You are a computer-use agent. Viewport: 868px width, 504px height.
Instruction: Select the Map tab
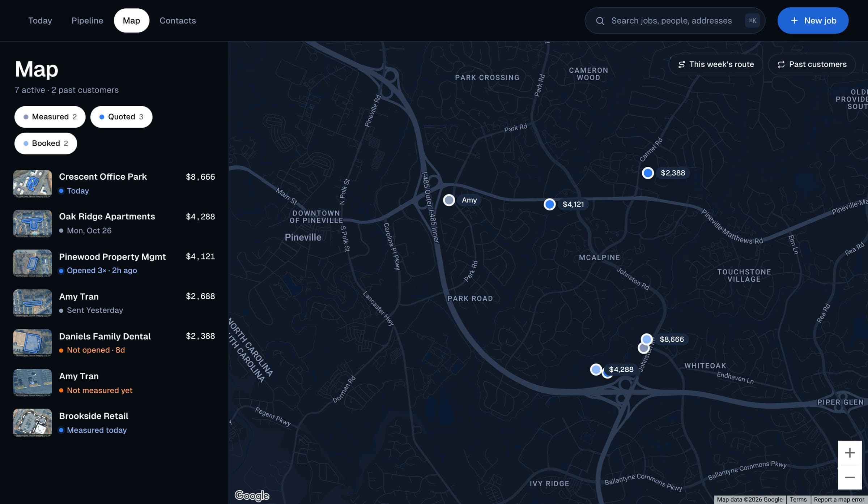(x=131, y=21)
